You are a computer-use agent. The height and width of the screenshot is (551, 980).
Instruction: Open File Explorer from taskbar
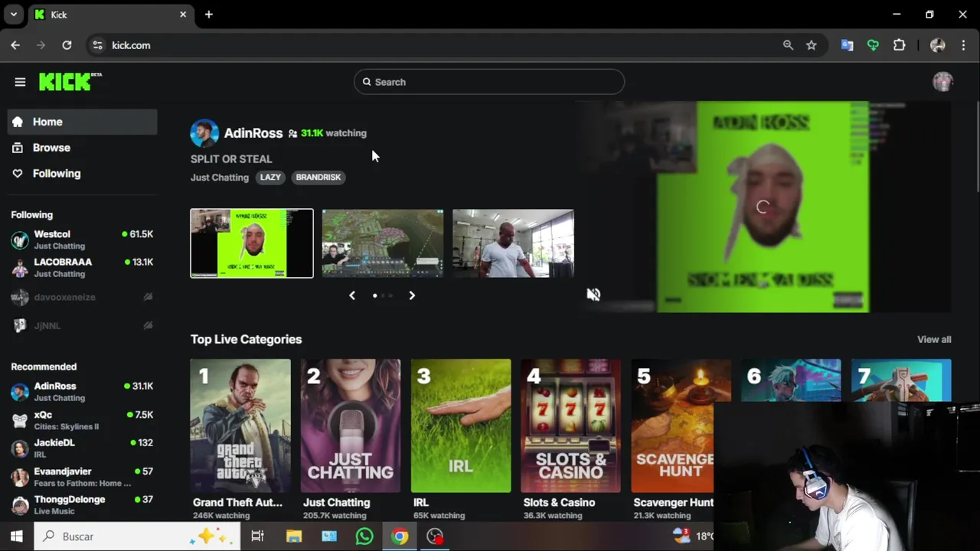pyautogui.click(x=294, y=536)
